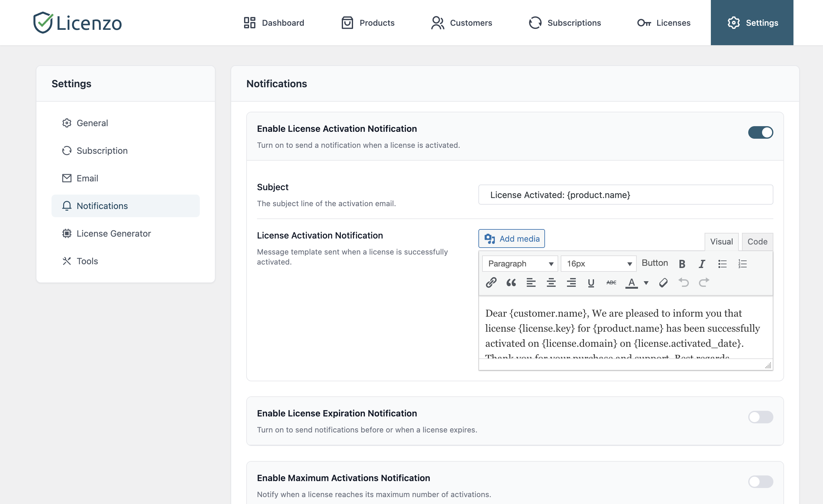823x504 pixels.
Task: Open the Paragraph style dropdown
Action: tap(519, 264)
